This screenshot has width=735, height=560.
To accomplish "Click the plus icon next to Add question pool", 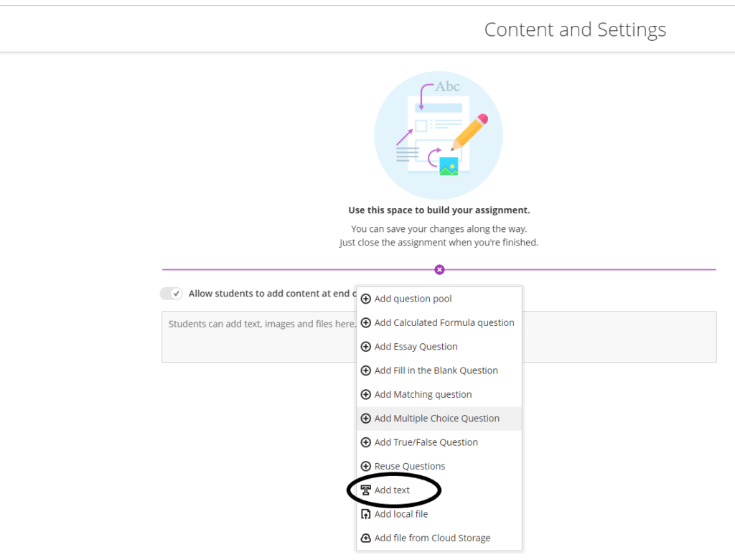I will pyautogui.click(x=366, y=298).
